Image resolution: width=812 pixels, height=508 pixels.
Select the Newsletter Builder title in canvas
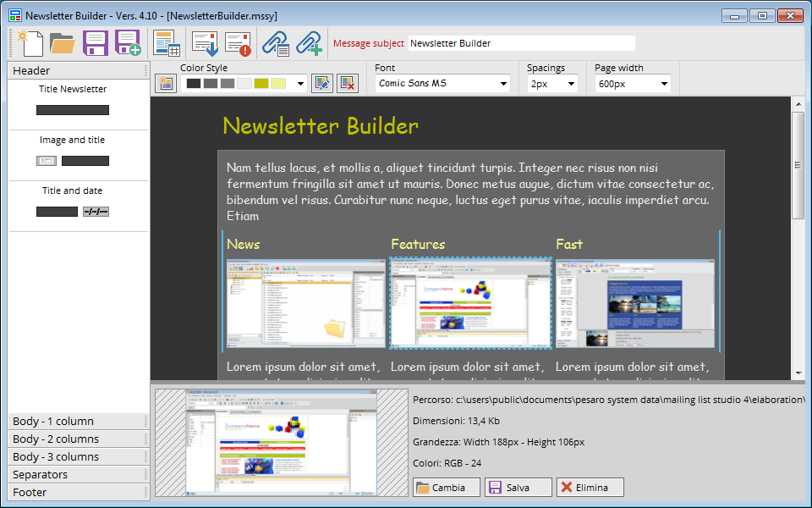pos(321,126)
